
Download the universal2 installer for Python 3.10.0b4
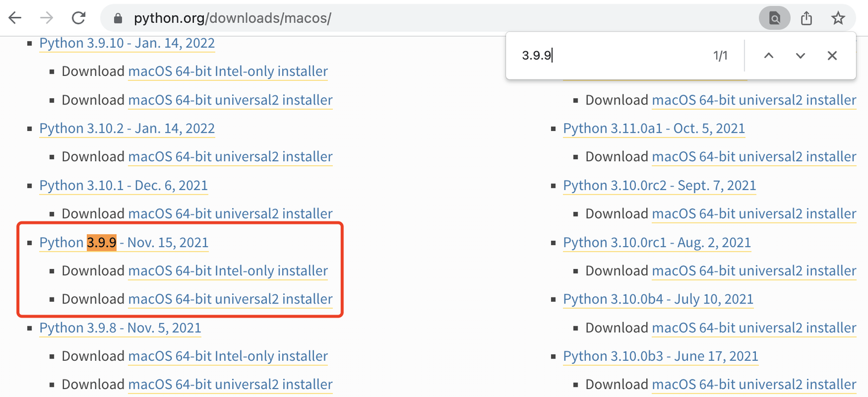(x=754, y=327)
